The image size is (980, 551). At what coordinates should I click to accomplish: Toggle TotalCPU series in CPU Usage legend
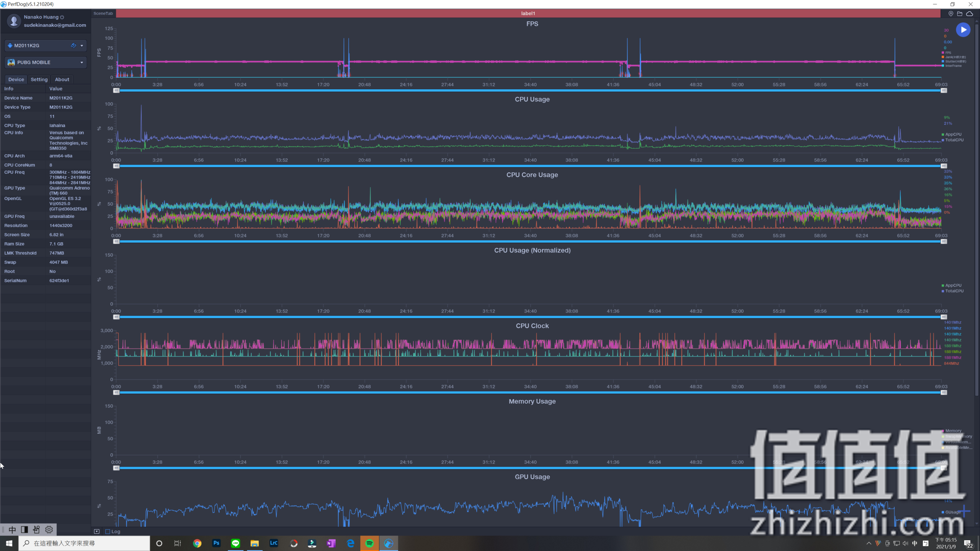click(x=952, y=140)
